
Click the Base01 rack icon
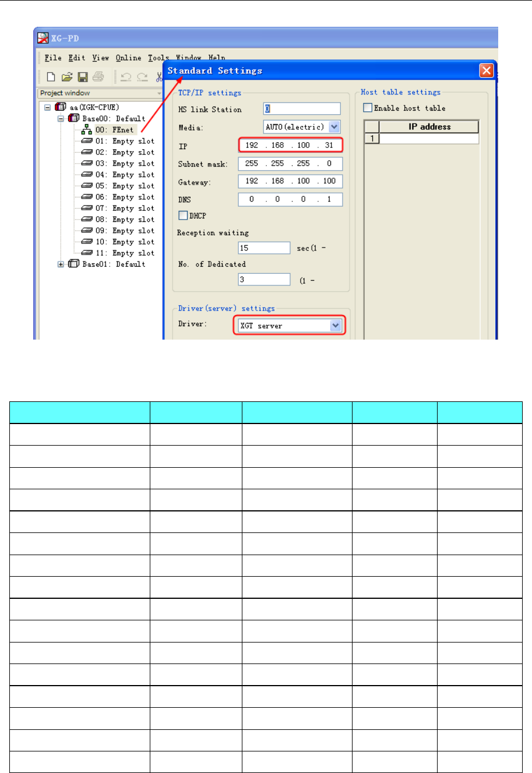[x=73, y=264]
